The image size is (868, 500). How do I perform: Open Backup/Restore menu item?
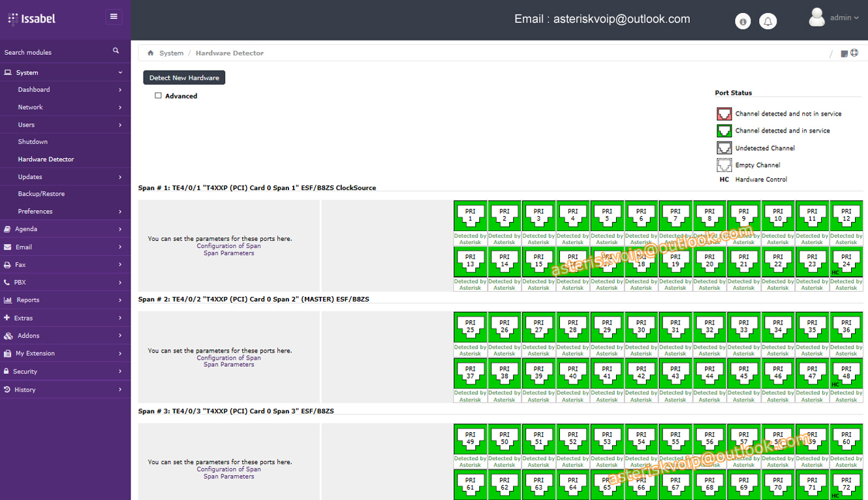(x=41, y=194)
